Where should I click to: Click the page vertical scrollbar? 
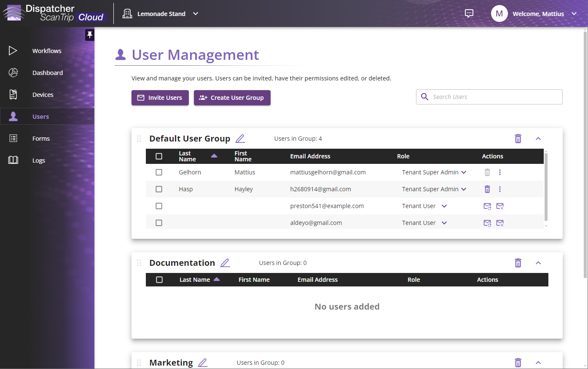click(585, 154)
